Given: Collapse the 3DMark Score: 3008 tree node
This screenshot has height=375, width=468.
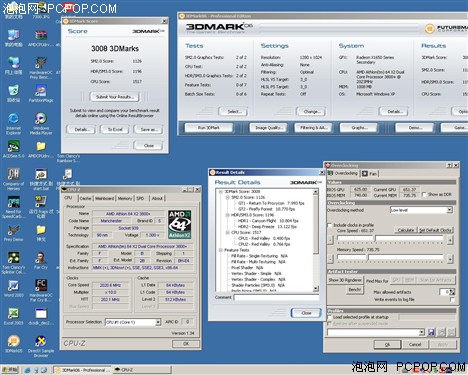Looking at the screenshot, I should pos(220,192).
